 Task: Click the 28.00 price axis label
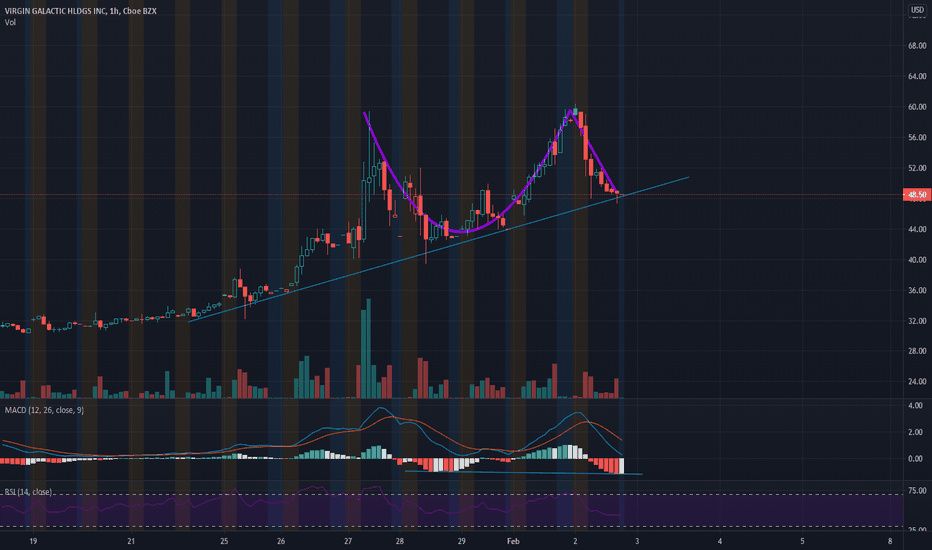917,351
